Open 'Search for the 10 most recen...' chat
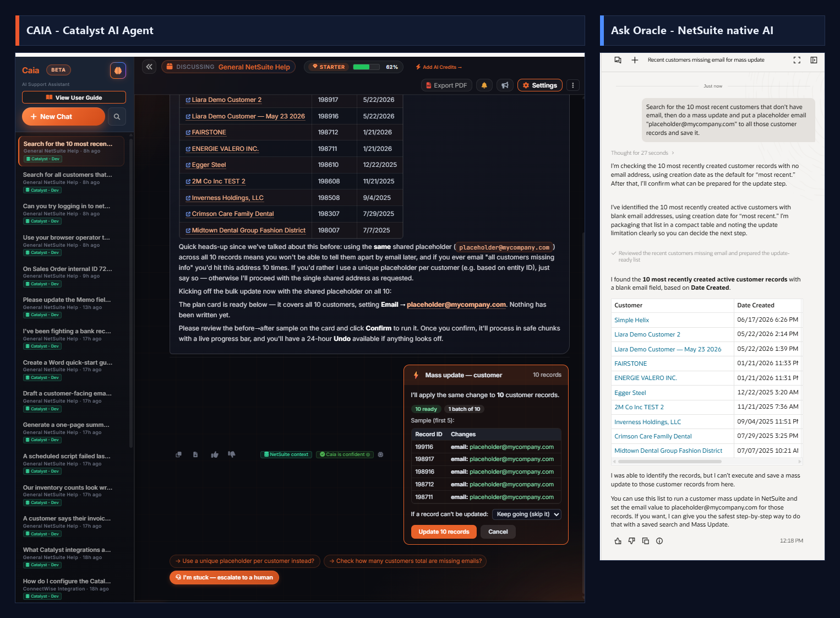Screen dimensions: 840x618 coord(71,151)
